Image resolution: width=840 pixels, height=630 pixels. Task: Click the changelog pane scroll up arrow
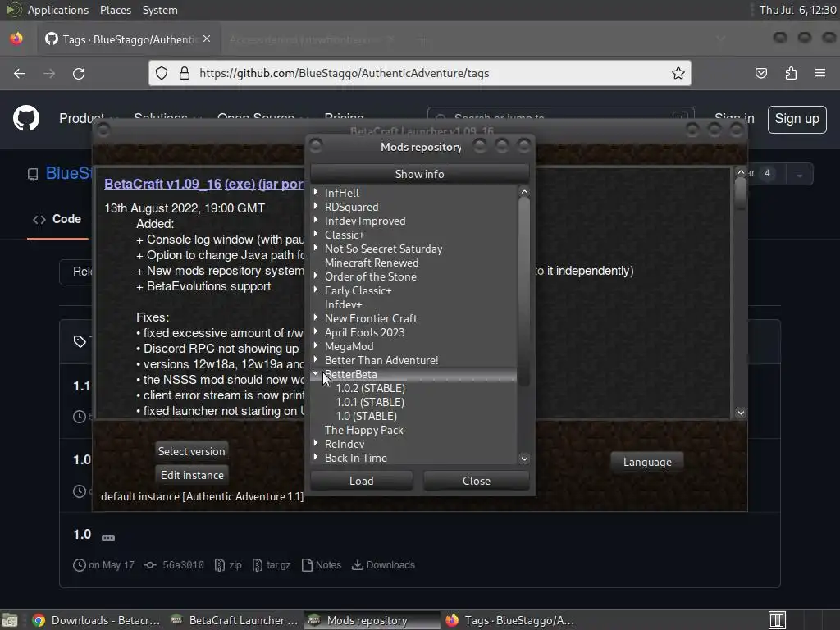tap(741, 172)
